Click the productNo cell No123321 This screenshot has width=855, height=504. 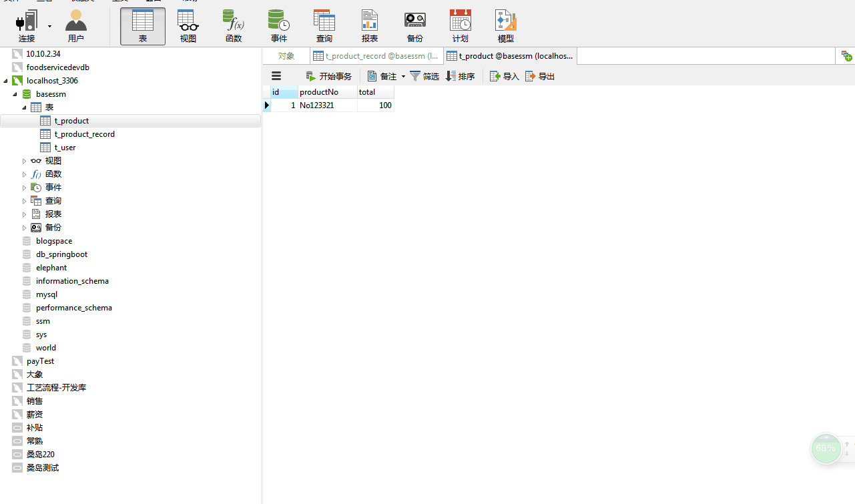click(x=327, y=105)
